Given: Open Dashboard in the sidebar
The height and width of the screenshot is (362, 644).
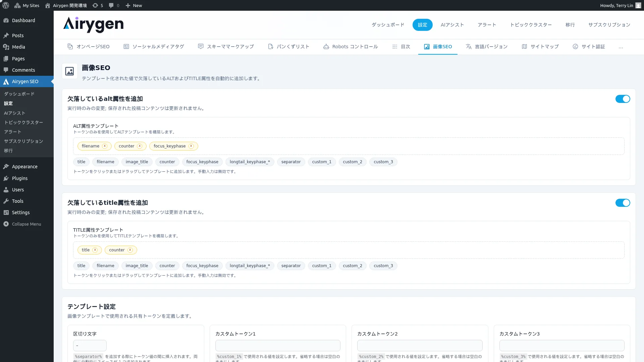Looking at the screenshot, I should pyautogui.click(x=27, y=20).
